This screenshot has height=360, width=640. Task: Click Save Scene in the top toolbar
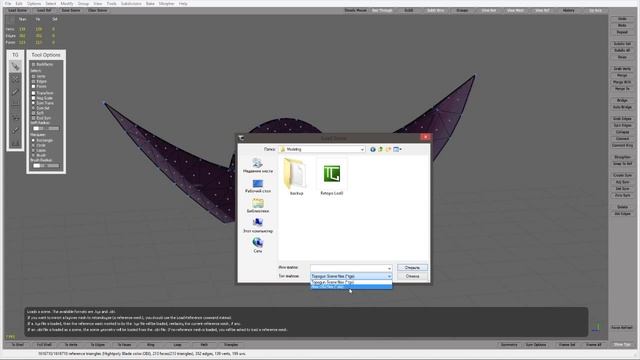tap(71, 10)
